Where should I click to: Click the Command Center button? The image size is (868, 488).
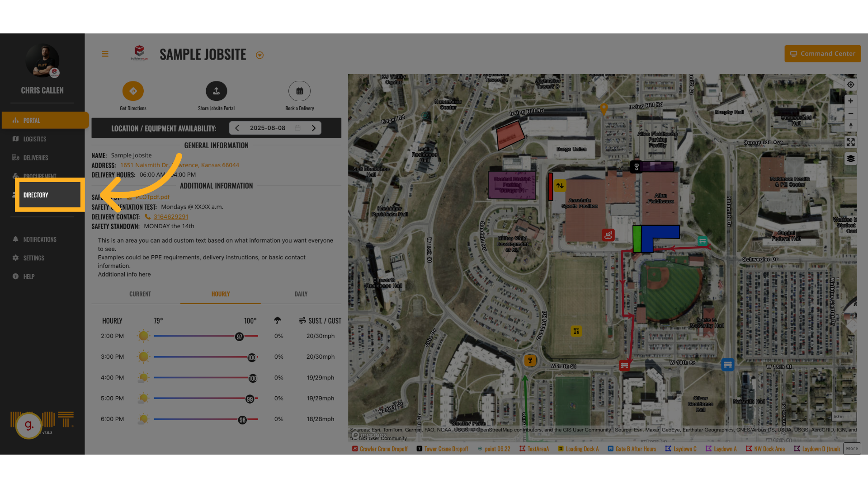(x=822, y=54)
